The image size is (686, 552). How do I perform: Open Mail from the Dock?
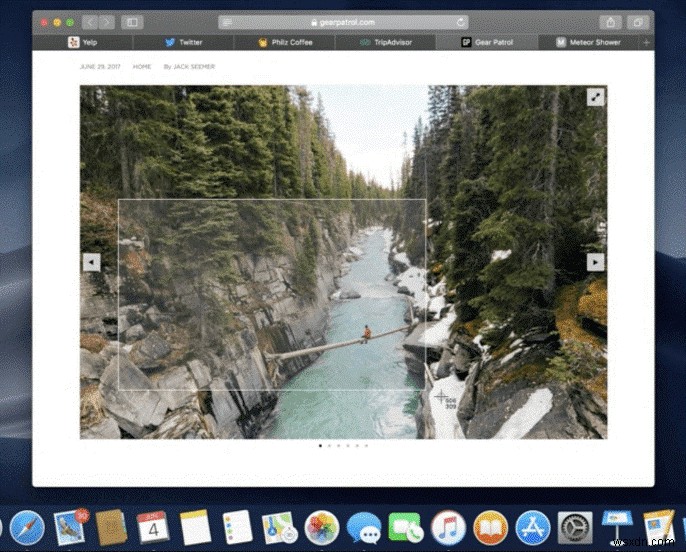tap(69, 528)
